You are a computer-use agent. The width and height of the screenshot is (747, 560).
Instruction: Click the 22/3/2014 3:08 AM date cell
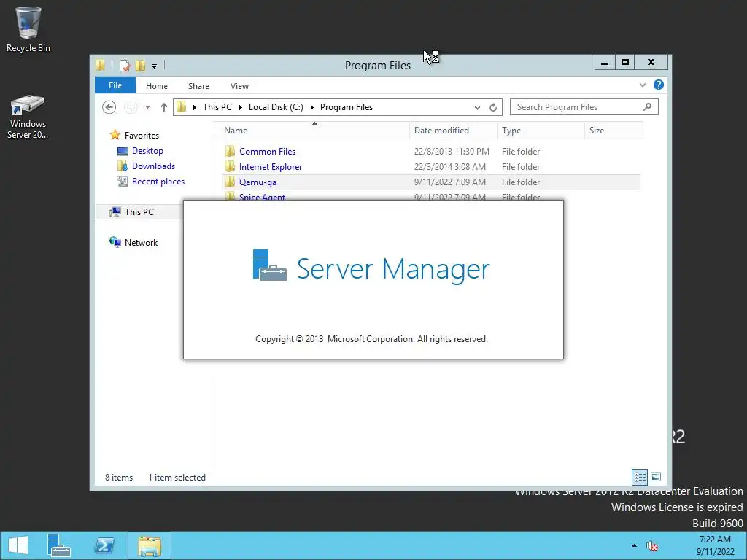449,167
